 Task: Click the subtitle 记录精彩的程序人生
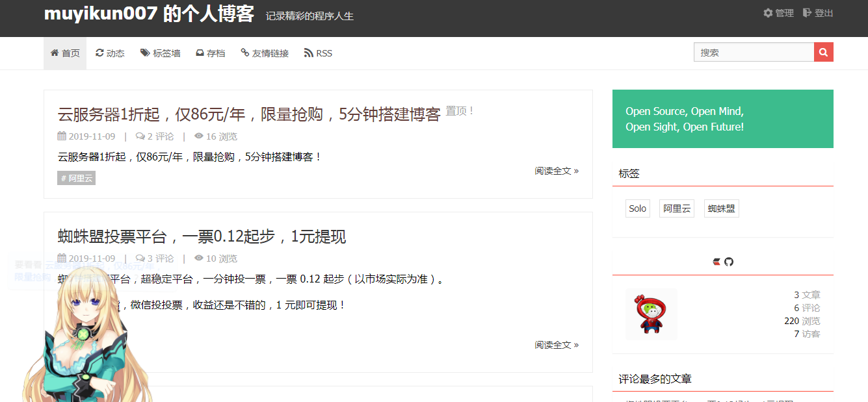[309, 16]
